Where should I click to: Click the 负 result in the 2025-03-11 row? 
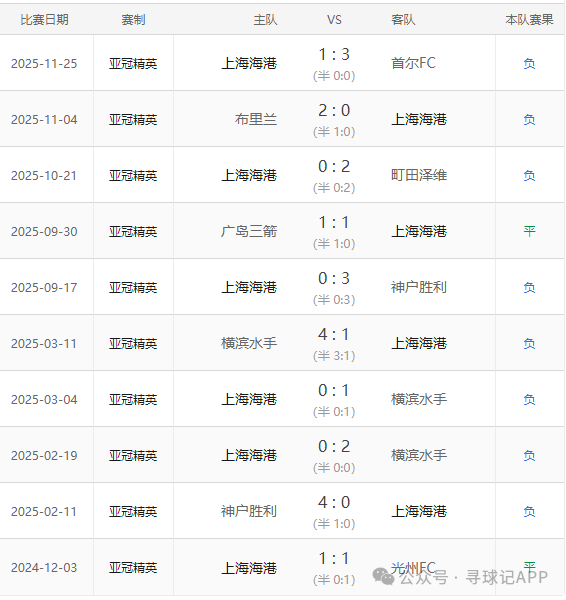529,344
